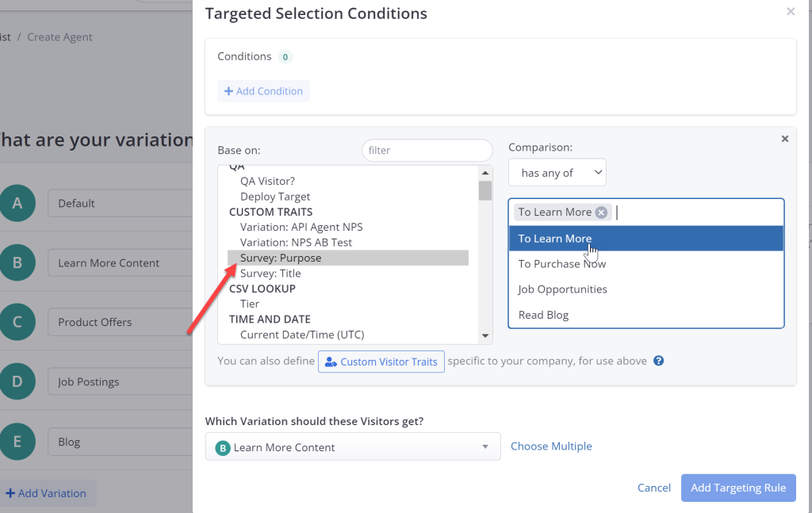
Task: Select 'Survey: Title' trait
Action: pyautogui.click(x=270, y=274)
